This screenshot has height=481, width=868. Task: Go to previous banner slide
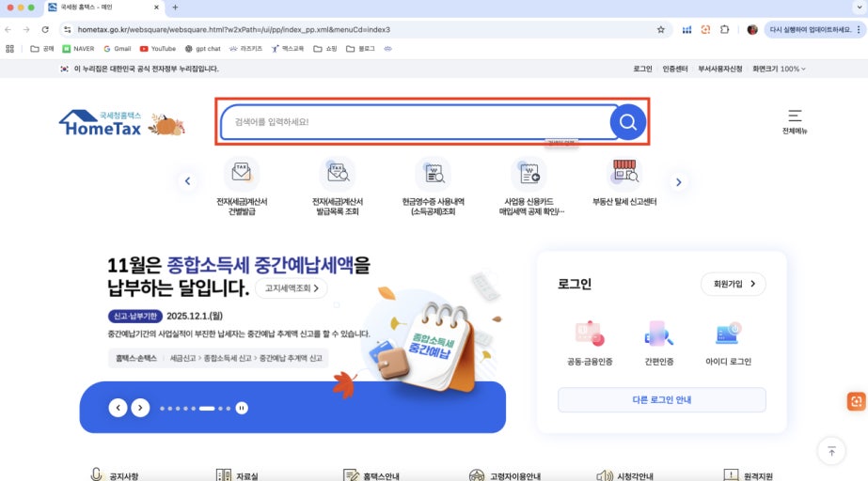(x=118, y=408)
